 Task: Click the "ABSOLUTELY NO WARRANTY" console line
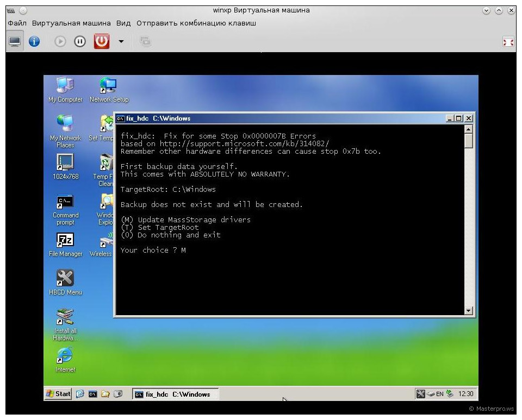tap(205, 174)
